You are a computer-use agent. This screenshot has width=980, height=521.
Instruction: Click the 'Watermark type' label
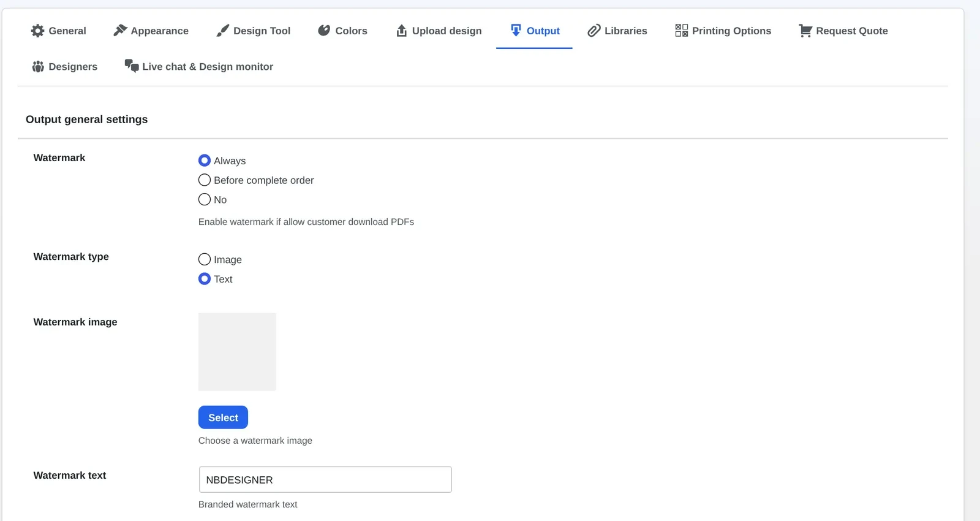coord(71,257)
